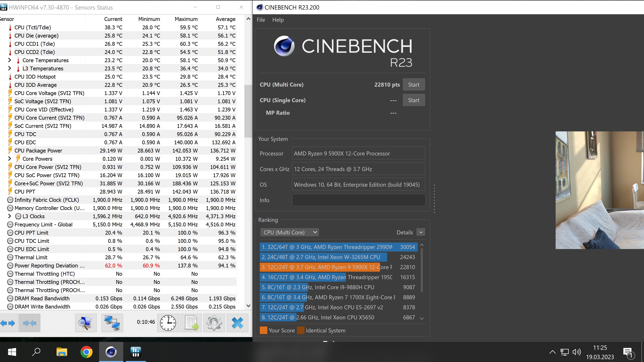Open File Explorer from taskbar
This screenshot has width=644, height=362.
click(x=62, y=352)
